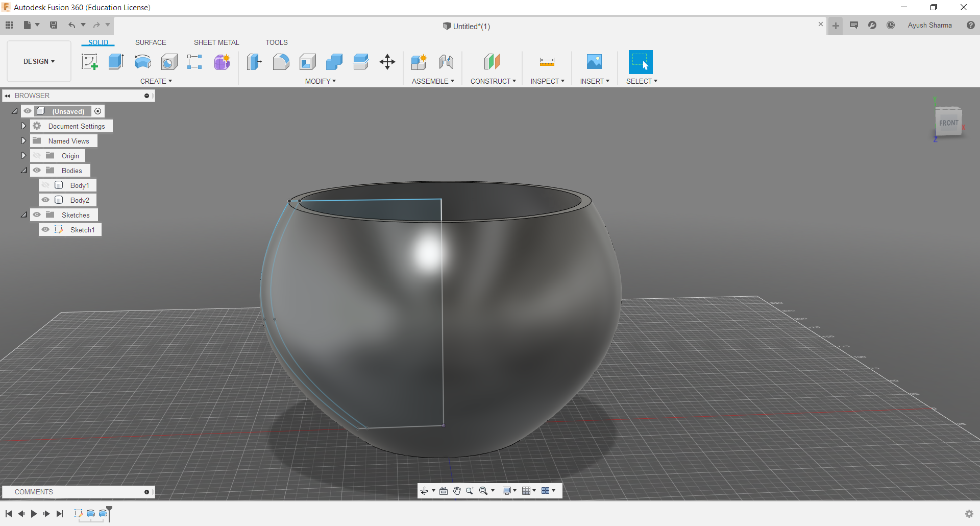
Task: Select the Create Sketch tool
Action: 89,62
